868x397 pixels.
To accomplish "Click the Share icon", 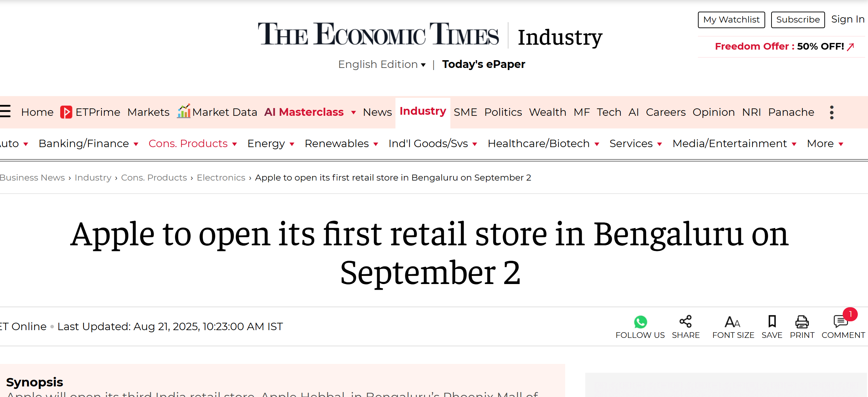I will [x=686, y=322].
